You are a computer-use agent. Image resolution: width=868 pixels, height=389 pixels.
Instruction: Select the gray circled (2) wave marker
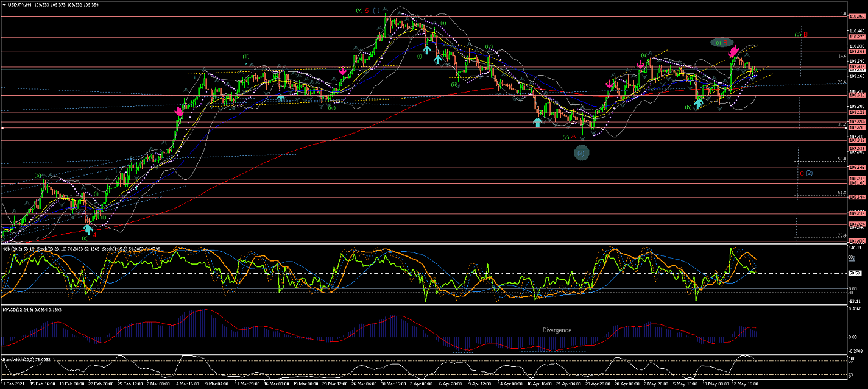point(581,154)
